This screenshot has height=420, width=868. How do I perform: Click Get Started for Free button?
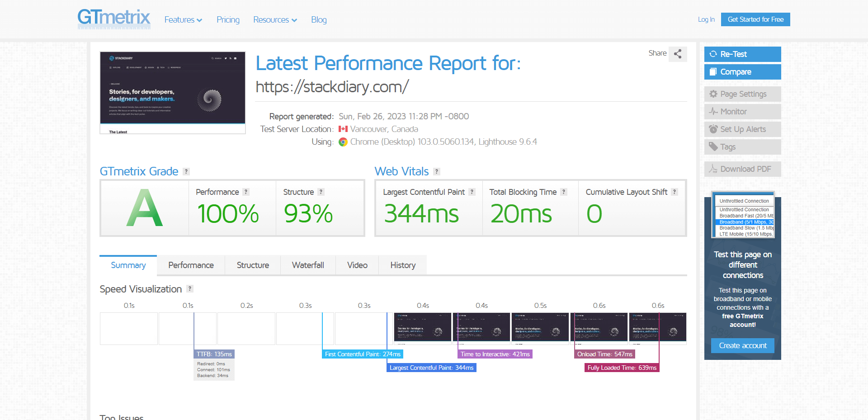[x=755, y=19]
